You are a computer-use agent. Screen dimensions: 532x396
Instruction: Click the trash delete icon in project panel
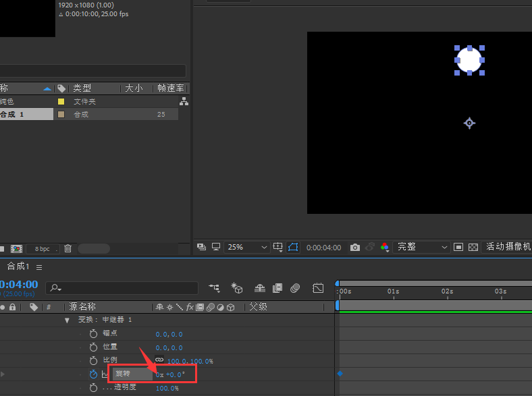click(x=68, y=248)
